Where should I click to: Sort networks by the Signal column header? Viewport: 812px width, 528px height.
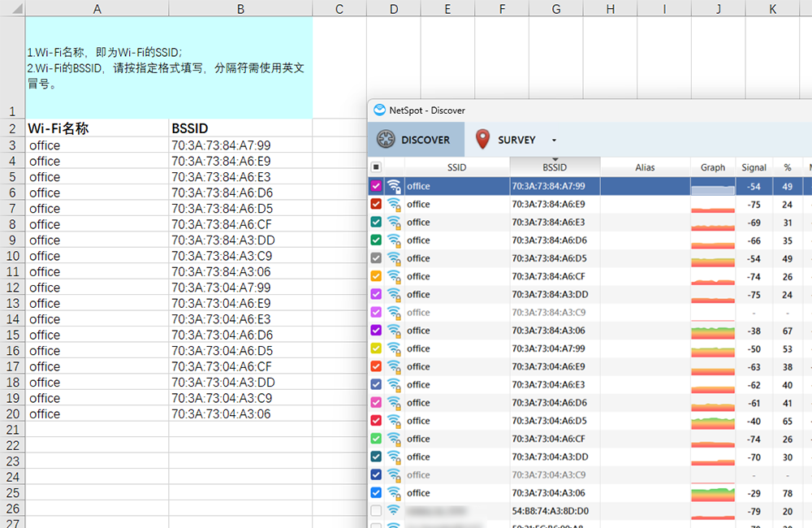click(x=753, y=167)
